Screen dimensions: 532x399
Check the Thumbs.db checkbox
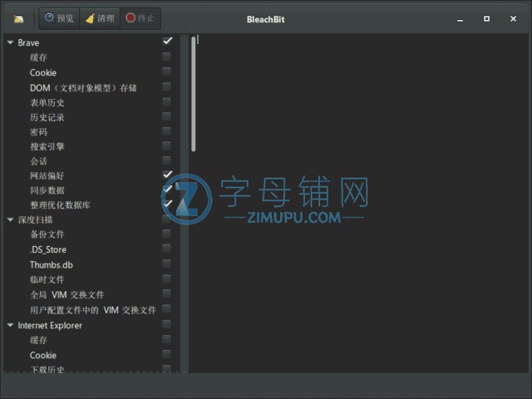(166, 264)
